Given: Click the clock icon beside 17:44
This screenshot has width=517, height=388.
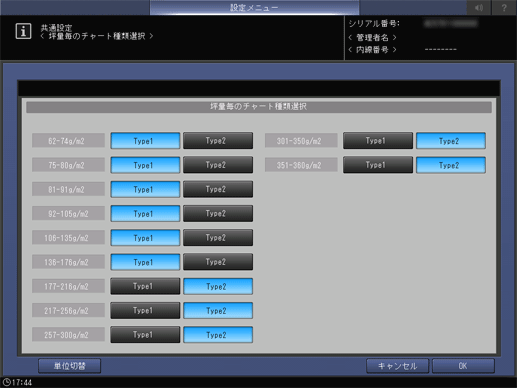Looking at the screenshot, I should [6, 382].
